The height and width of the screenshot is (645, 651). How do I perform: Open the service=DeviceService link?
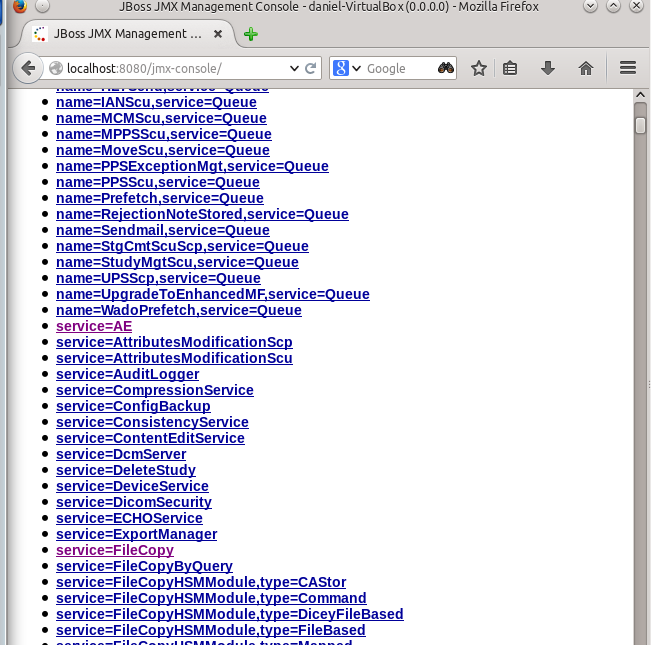pyautogui.click(x=132, y=486)
